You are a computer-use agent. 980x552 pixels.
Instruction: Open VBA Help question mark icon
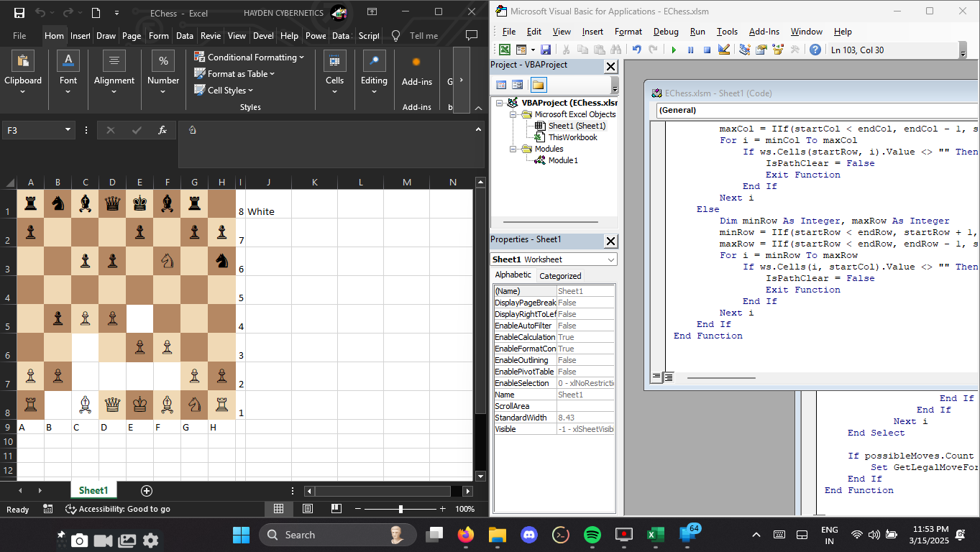point(815,50)
